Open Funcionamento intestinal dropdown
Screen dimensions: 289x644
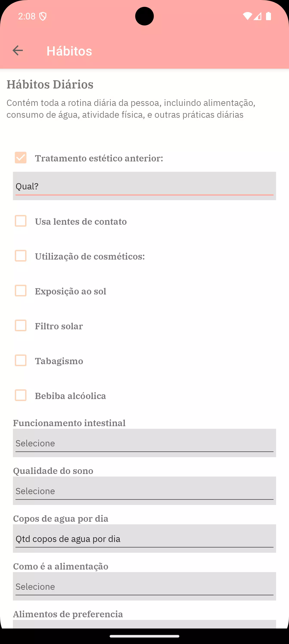point(144,443)
